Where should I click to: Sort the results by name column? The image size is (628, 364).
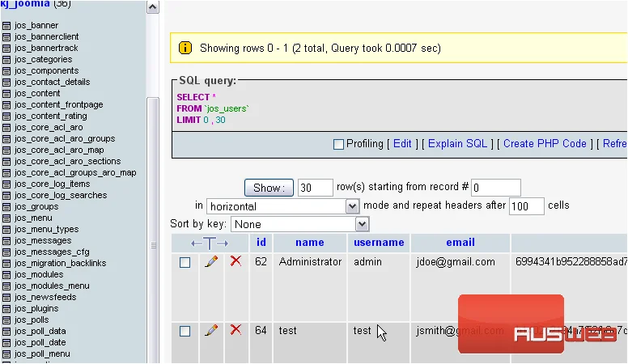310,243
